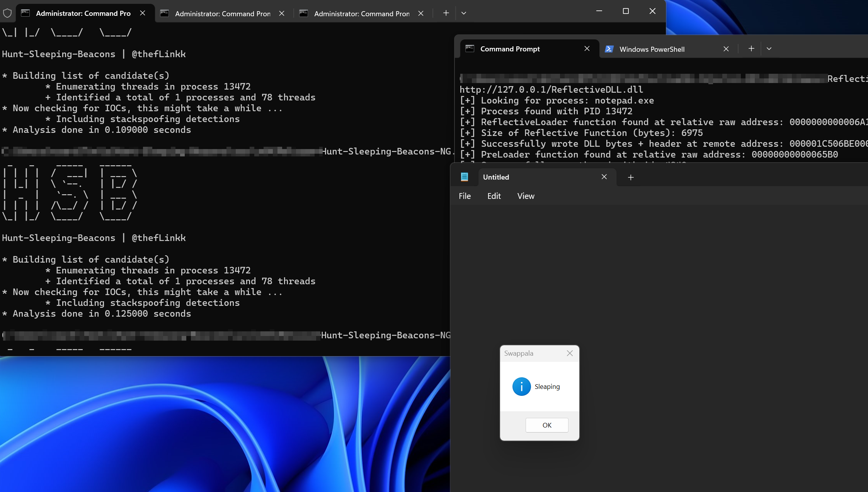Click the shield icon in the Terminal title bar
The image size is (868, 492).
[8, 13]
